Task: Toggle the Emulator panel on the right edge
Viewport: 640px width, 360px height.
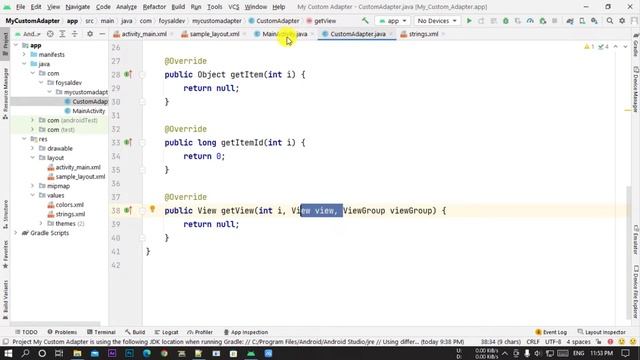Action: [636, 239]
